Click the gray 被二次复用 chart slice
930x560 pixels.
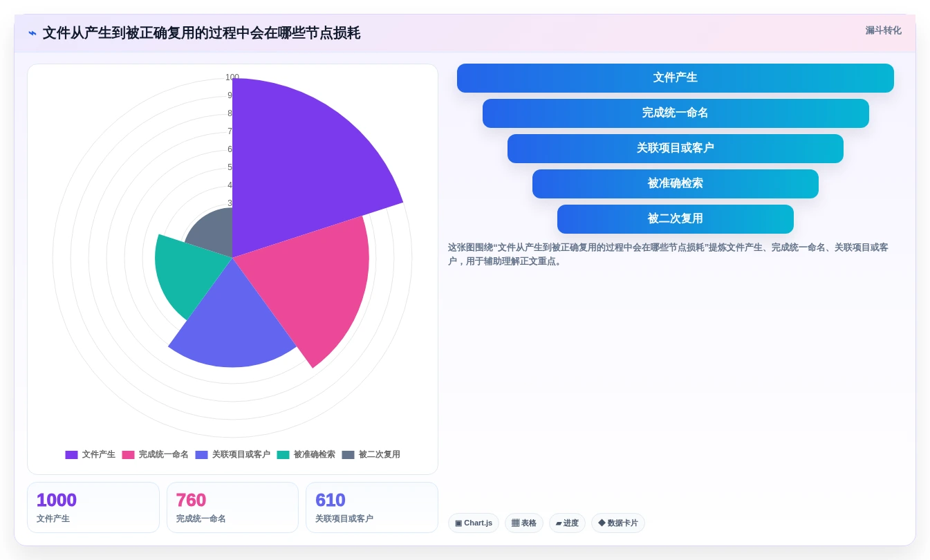coord(214,235)
